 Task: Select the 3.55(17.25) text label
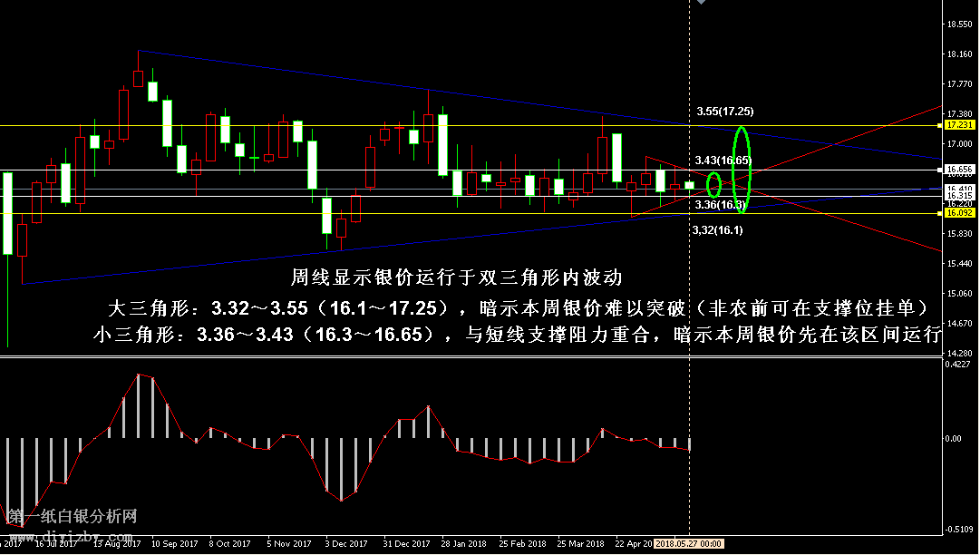pos(724,112)
